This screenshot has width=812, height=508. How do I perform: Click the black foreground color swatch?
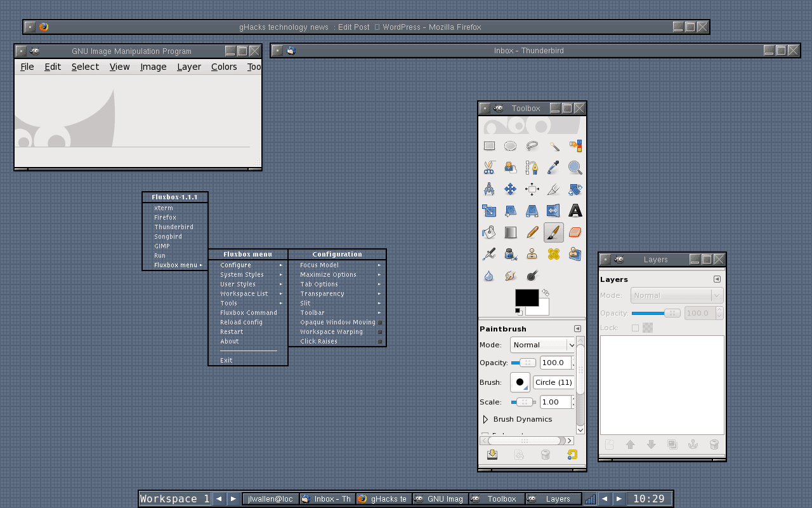[x=527, y=297]
